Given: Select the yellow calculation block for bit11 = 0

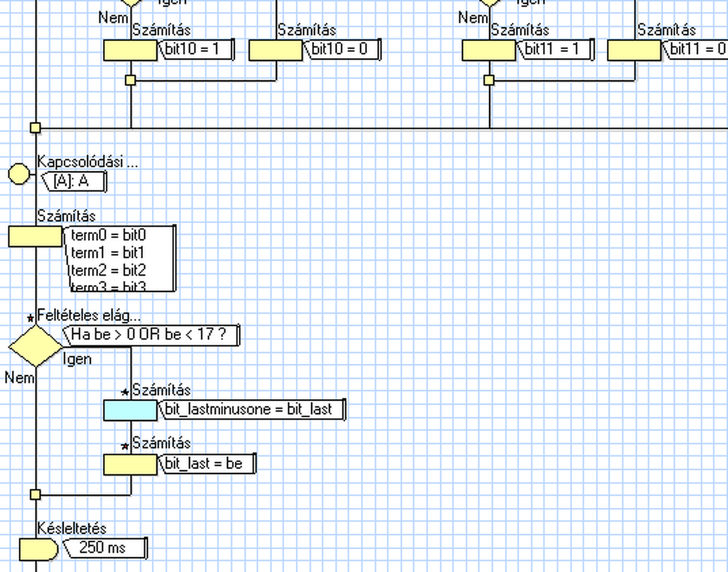Looking at the screenshot, I should pyautogui.click(x=635, y=50).
